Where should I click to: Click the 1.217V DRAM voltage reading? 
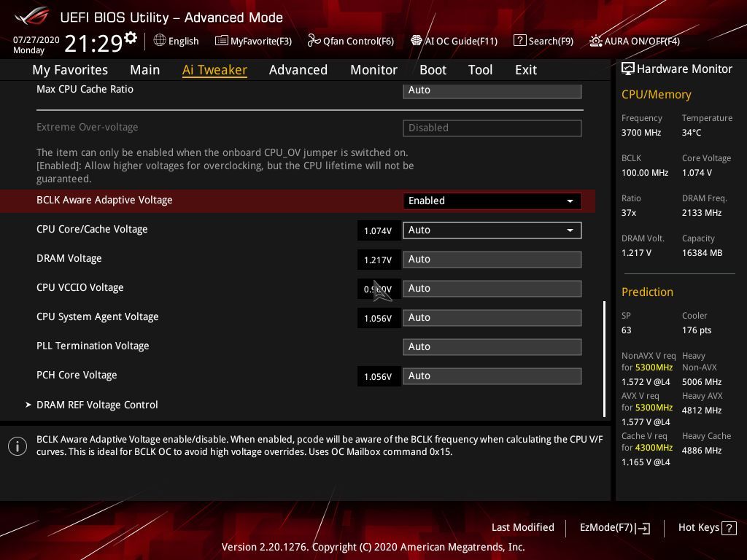tap(378, 260)
